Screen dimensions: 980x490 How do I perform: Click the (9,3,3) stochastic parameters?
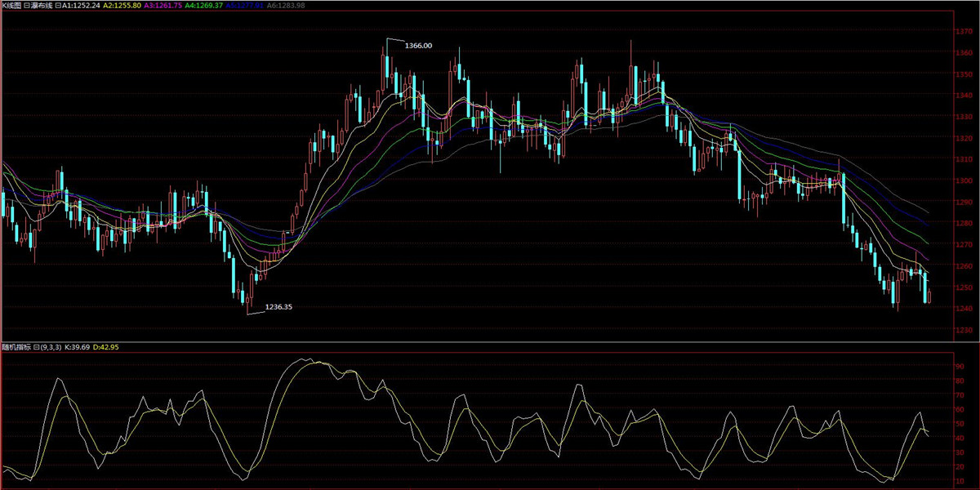(53, 347)
